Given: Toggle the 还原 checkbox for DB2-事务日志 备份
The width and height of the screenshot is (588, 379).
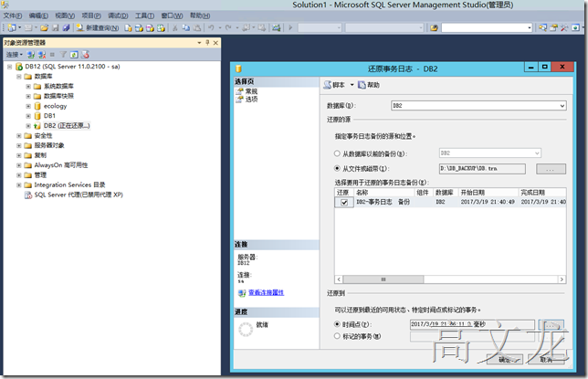Looking at the screenshot, I should 344,203.
